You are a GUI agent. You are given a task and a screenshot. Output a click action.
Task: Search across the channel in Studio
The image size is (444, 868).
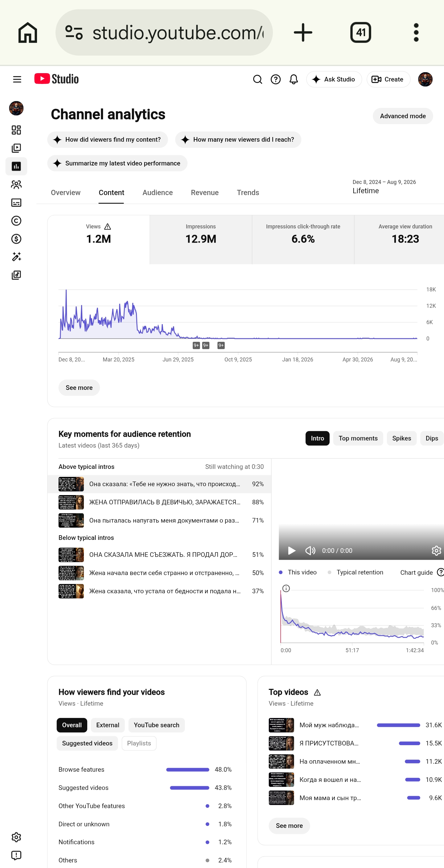tap(257, 79)
